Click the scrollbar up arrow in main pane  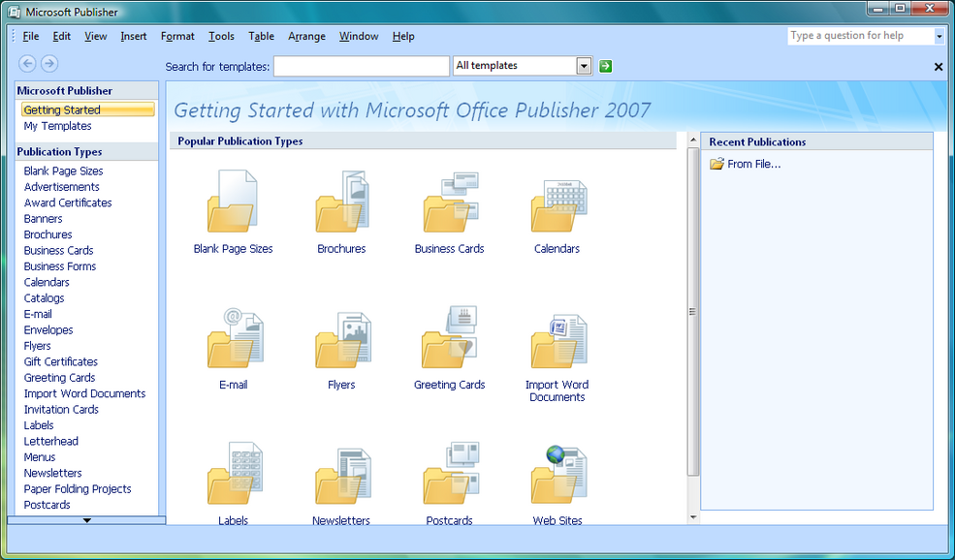(692, 140)
